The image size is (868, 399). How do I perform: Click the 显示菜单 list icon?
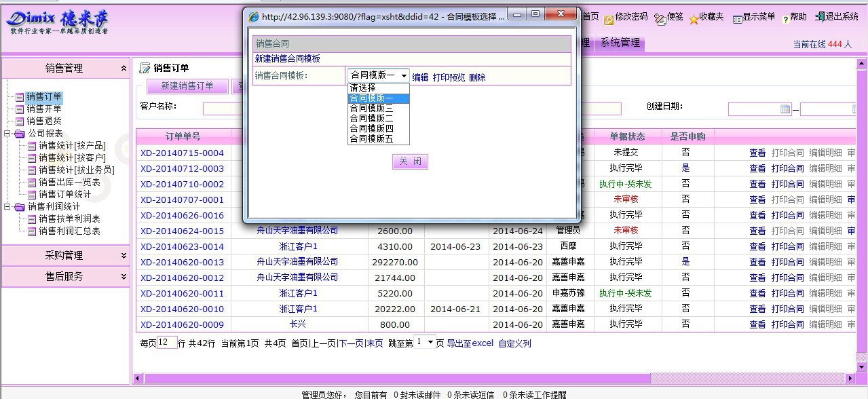(x=737, y=20)
